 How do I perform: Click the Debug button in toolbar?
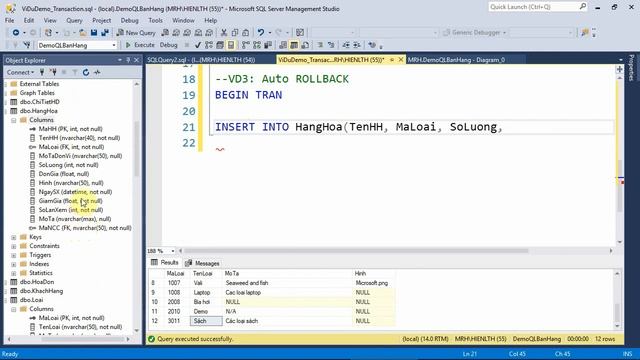click(168, 45)
